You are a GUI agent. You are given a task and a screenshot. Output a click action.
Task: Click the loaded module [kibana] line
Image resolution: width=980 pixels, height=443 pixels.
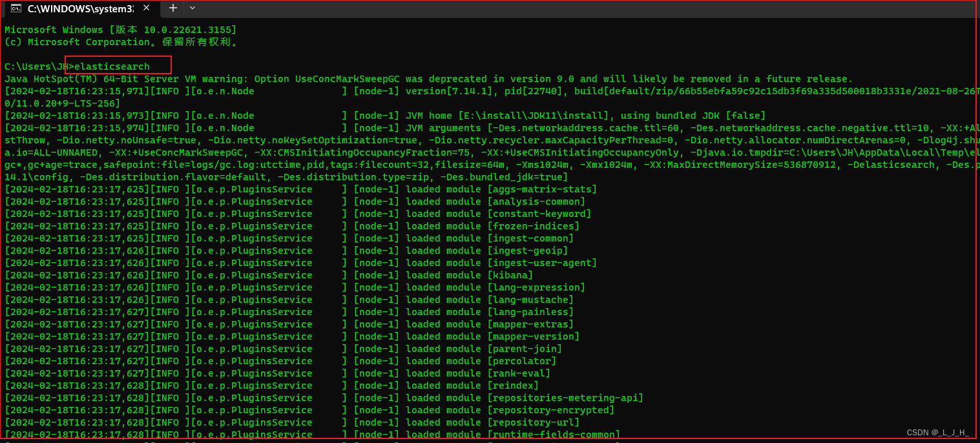[x=269, y=275]
